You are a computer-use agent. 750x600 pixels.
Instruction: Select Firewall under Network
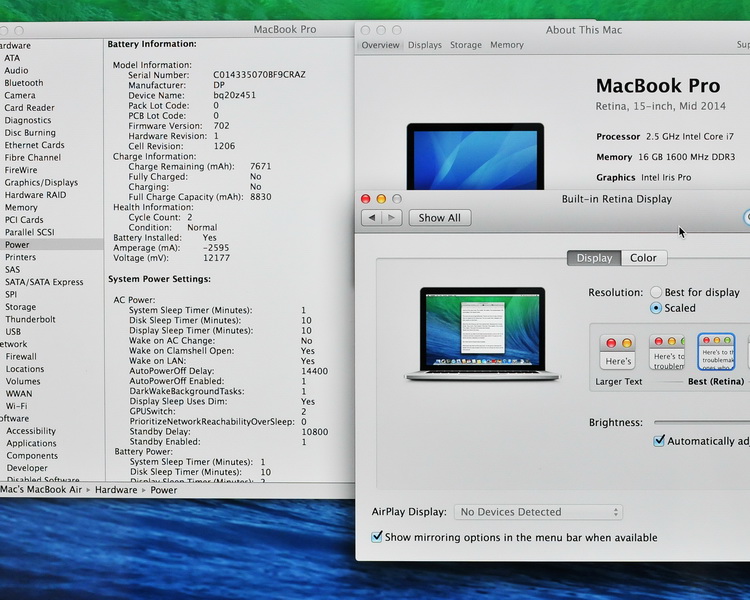pyautogui.click(x=21, y=356)
